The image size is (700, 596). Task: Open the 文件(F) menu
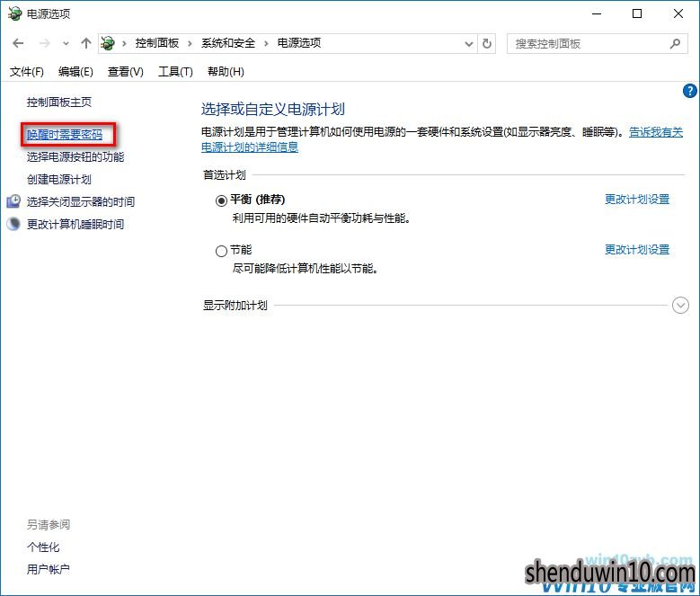pyautogui.click(x=27, y=71)
